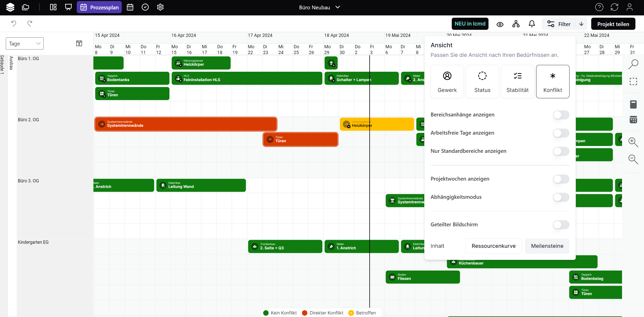Open the notifications bell
This screenshot has width=644, height=317.
(x=532, y=24)
